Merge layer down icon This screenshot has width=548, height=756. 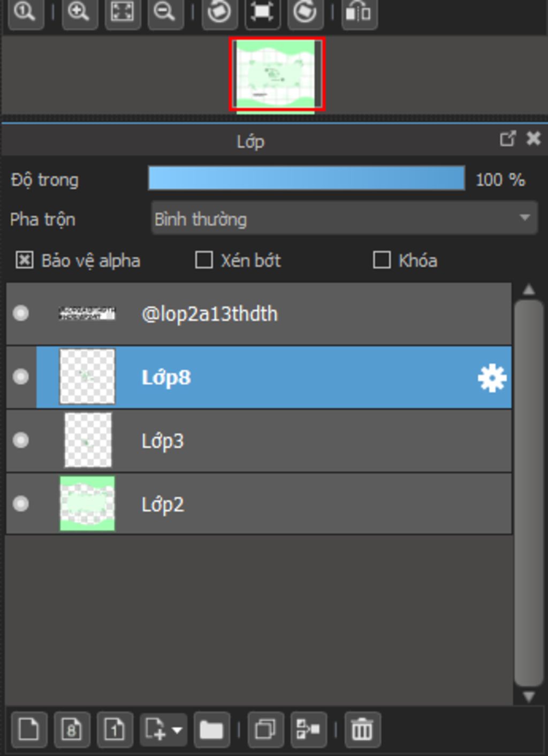(x=308, y=729)
